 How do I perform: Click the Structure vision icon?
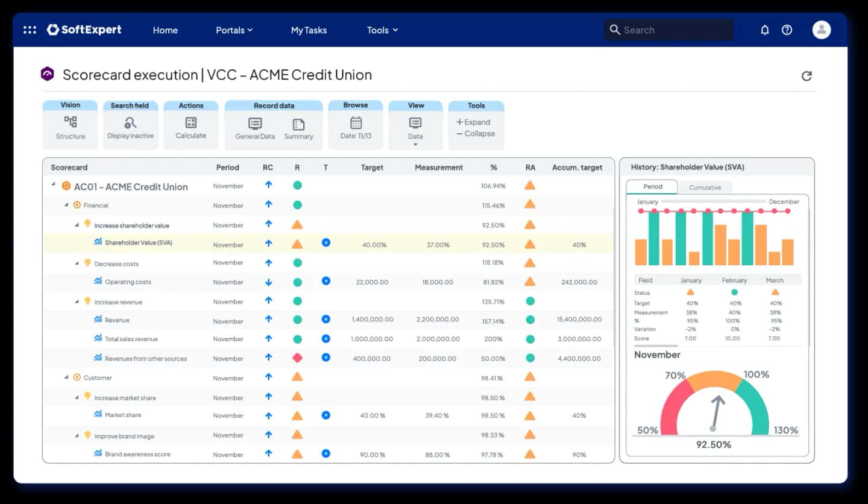click(71, 122)
